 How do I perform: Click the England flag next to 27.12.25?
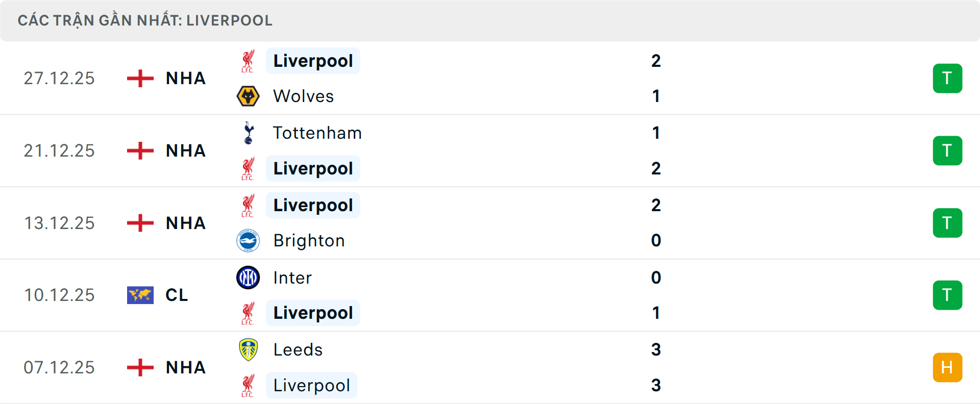click(x=139, y=78)
